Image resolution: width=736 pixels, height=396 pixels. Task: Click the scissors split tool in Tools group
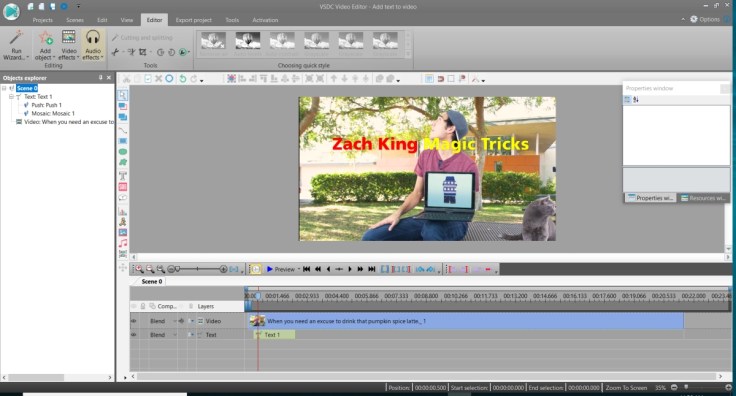point(115,52)
